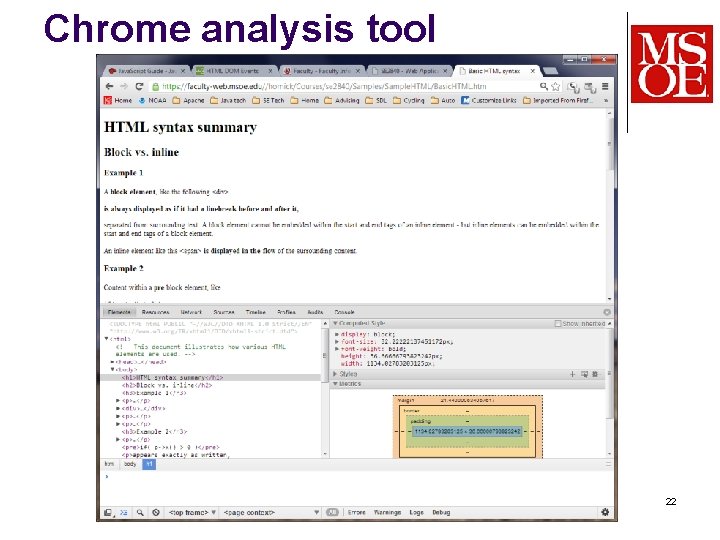Open the top frame dropdown
The width and height of the screenshot is (720, 540).
pyautogui.click(x=192, y=512)
